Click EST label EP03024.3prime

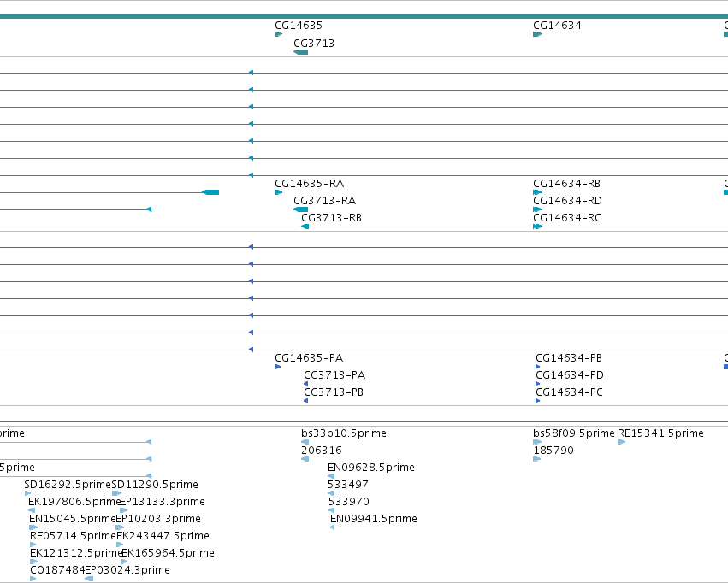(127, 570)
